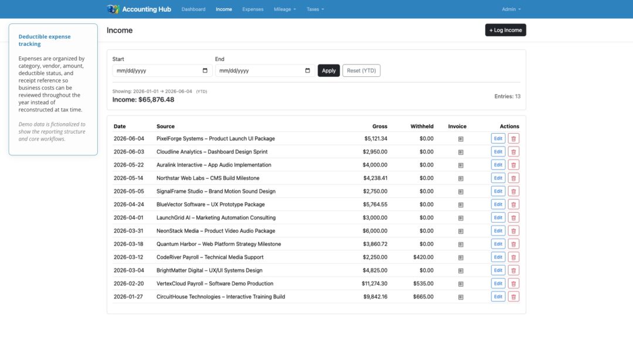Edit the Quantum Harbor entry
Screen dimensions: 633x364
pos(498,244)
